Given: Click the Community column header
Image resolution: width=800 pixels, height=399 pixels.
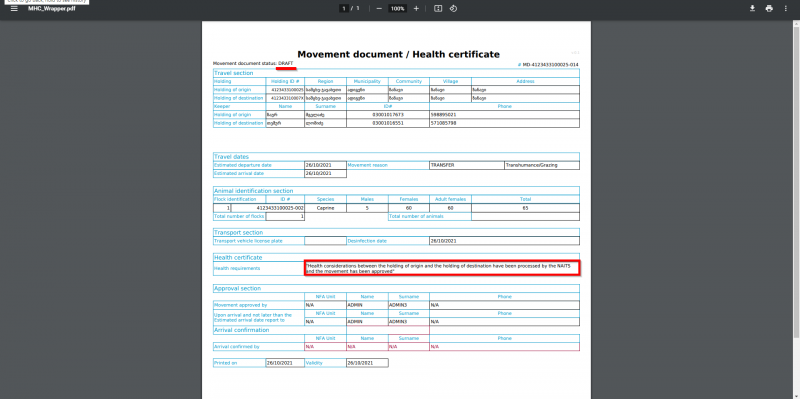Looking at the screenshot, I should tap(409, 81).
